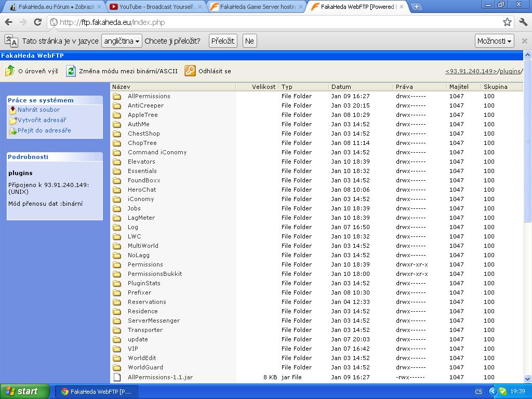Click the folder icon of iConomy

pos(117,199)
